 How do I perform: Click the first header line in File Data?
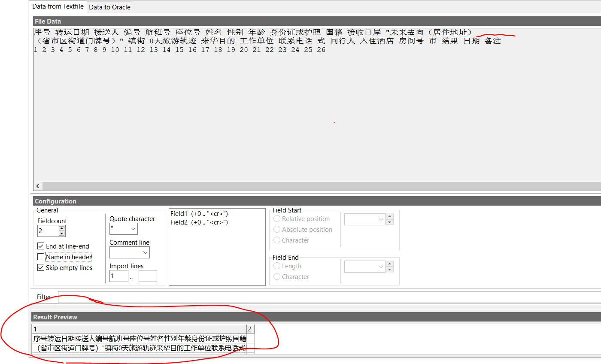[253, 32]
